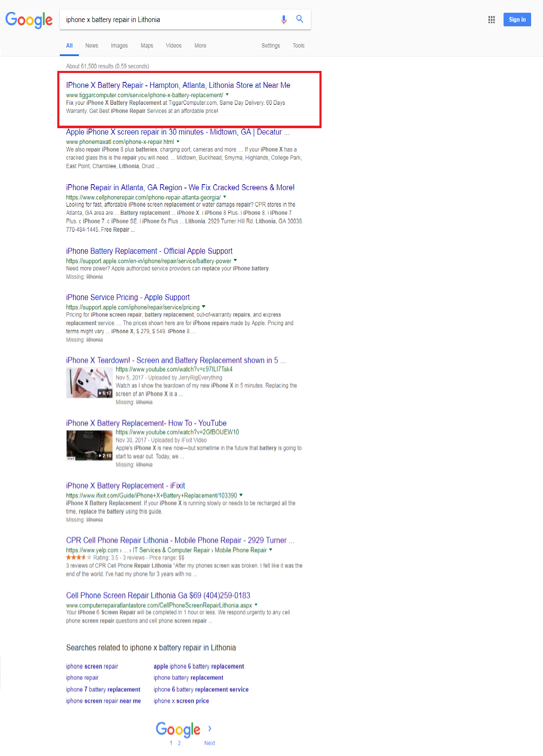Click the bottom Google pagination logo
This screenshot has width=543, height=756.
(178, 729)
